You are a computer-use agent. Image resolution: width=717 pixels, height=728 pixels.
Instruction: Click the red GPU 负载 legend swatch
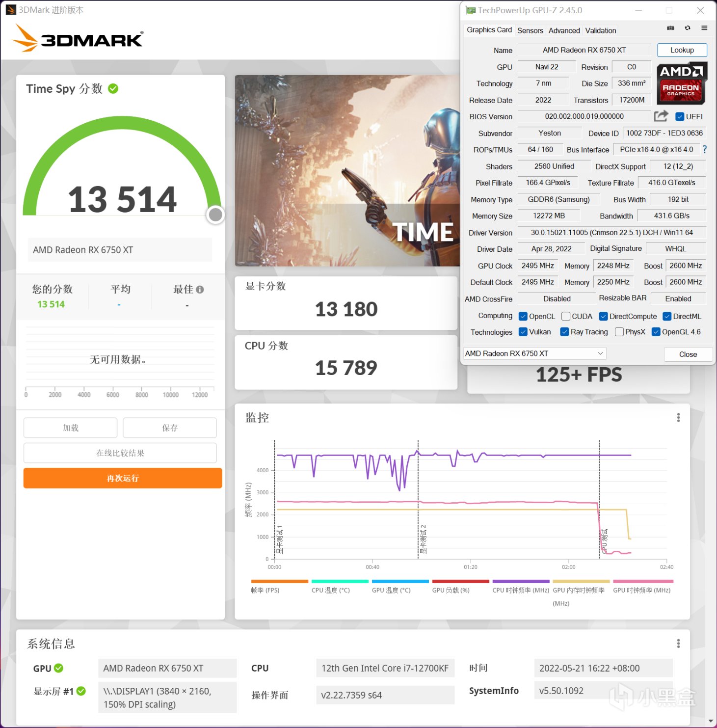pyautogui.click(x=461, y=582)
